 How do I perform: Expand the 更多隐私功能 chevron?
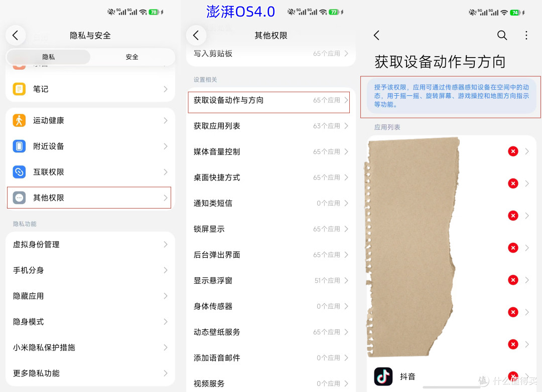[166, 373]
